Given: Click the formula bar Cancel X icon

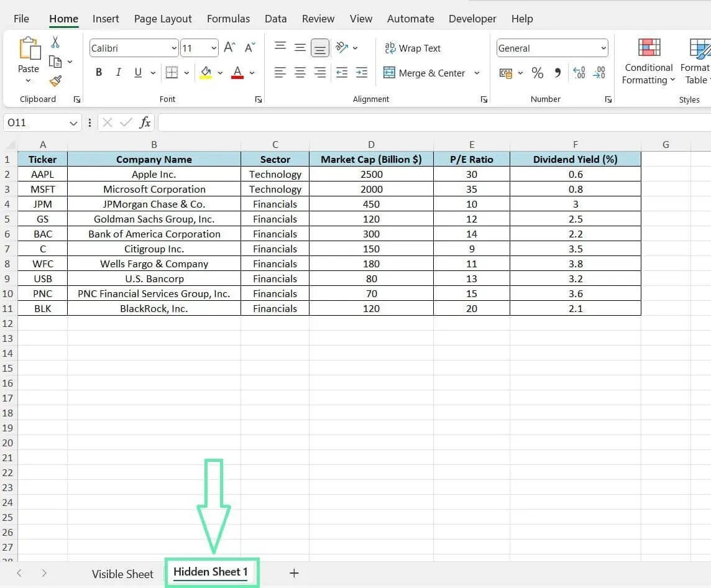Looking at the screenshot, I should pyautogui.click(x=108, y=122).
